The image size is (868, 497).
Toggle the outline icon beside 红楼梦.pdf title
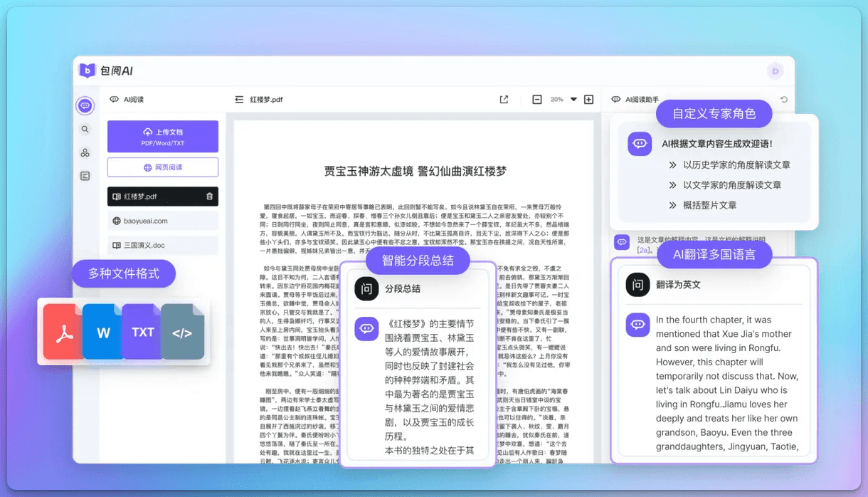tap(239, 100)
